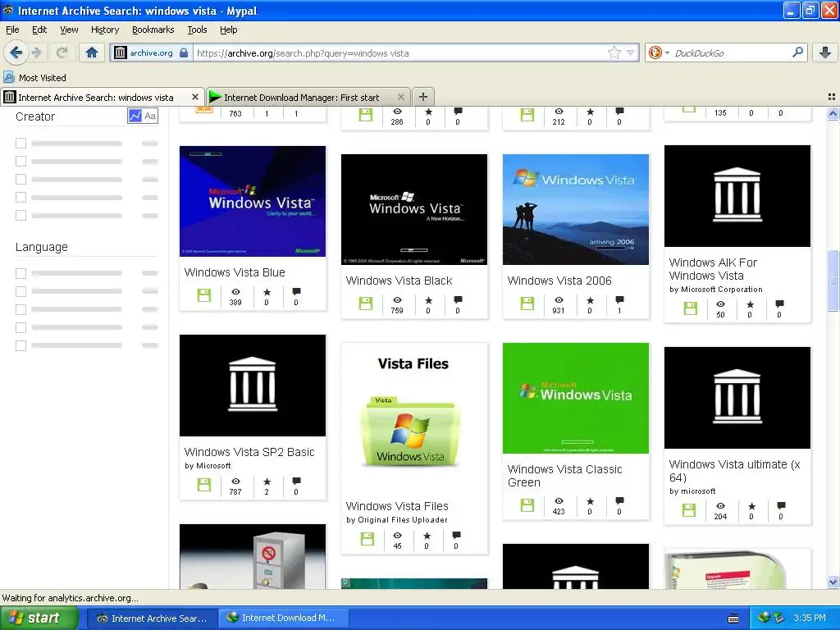Click favorites star on Windows Vista ultimate x64

pos(751,505)
